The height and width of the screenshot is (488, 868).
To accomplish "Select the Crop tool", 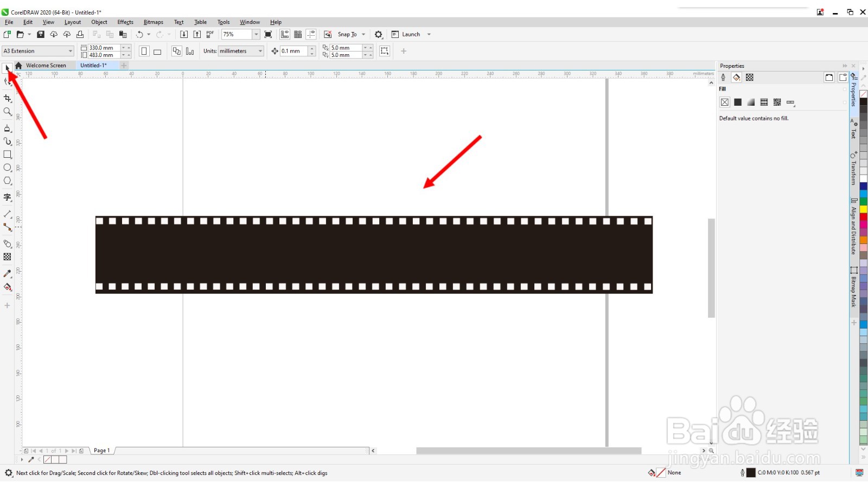I will click(x=8, y=98).
